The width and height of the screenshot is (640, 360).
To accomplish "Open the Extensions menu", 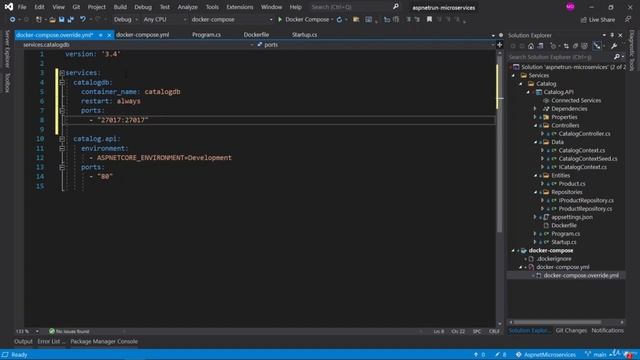I will point(240,7).
